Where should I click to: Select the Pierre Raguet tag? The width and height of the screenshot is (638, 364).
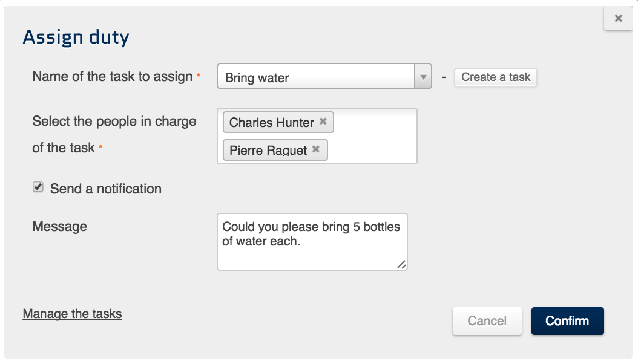268,150
